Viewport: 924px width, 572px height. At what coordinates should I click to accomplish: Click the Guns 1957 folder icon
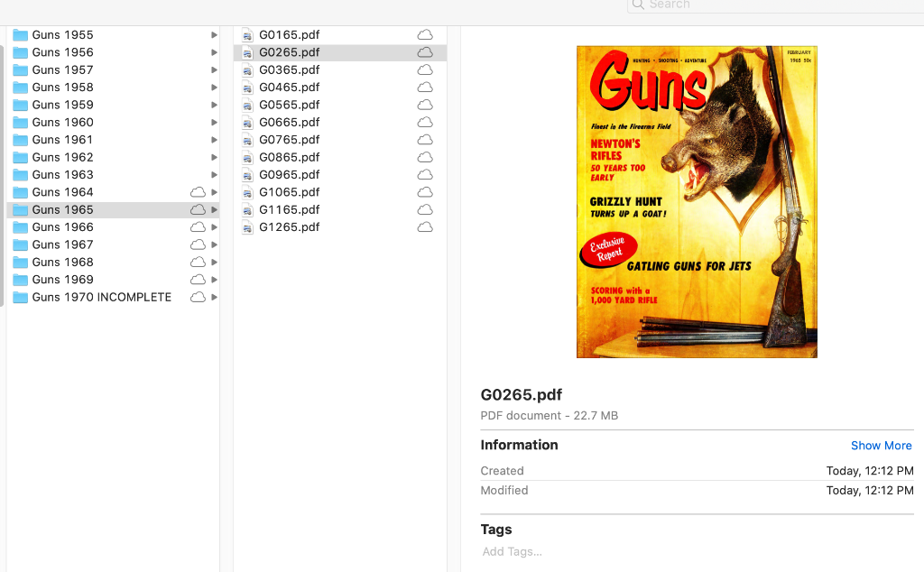[21, 70]
